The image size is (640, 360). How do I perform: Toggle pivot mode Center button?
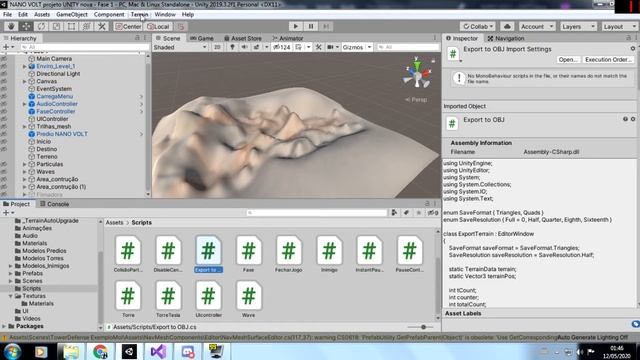click(x=128, y=27)
